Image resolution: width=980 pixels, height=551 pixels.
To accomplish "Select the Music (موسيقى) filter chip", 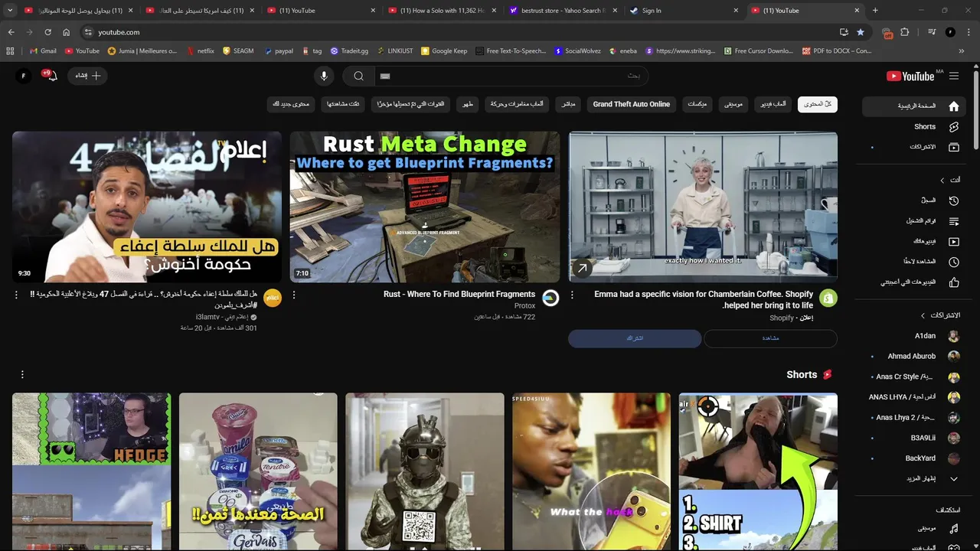I will (x=733, y=104).
